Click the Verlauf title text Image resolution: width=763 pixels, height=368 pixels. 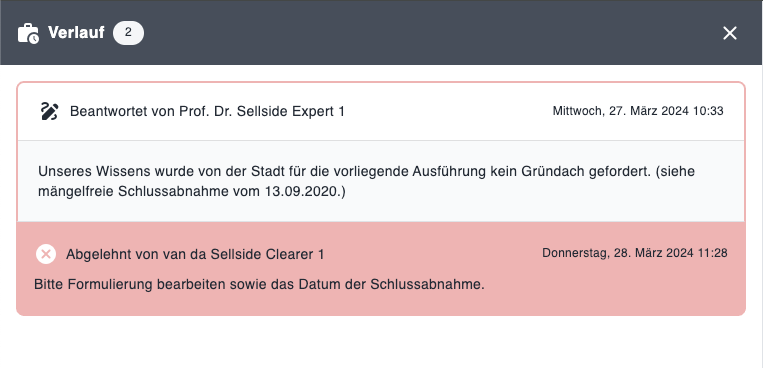point(76,33)
